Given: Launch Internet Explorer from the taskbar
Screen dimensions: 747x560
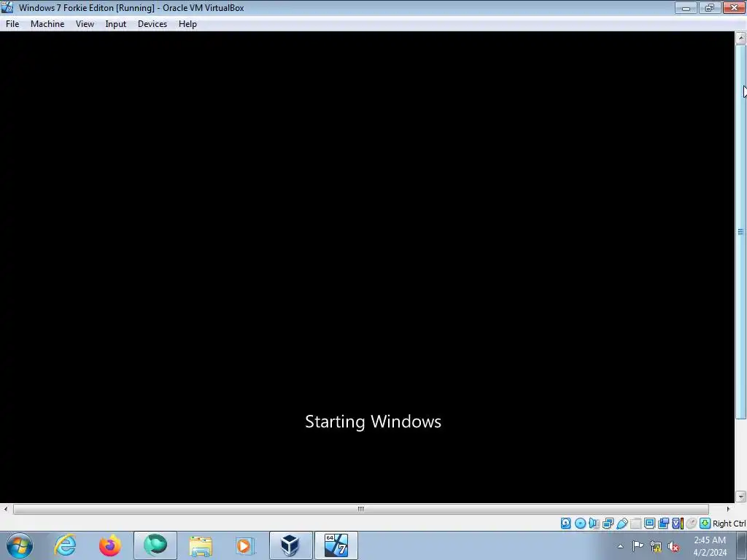Looking at the screenshot, I should click(65, 545).
